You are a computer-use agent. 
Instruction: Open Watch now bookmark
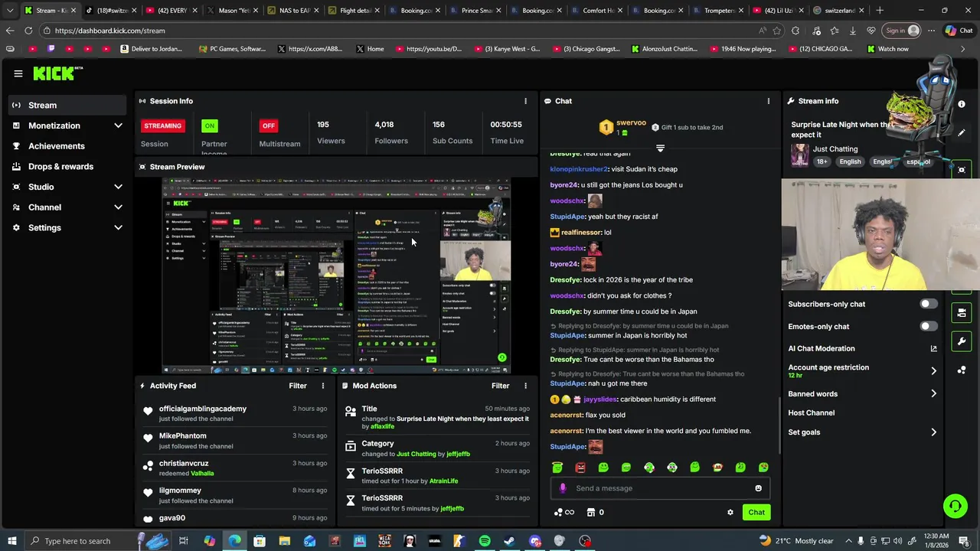[887, 49]
